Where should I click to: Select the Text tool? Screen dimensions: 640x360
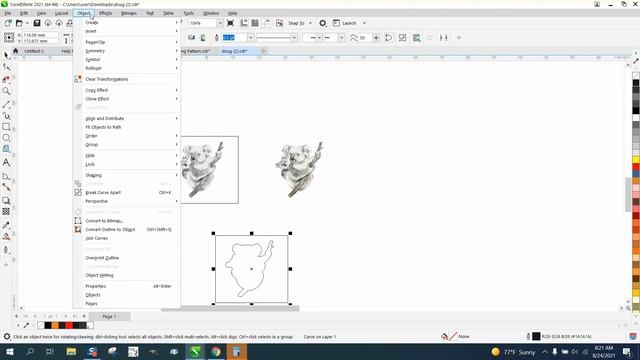[6, 163]
